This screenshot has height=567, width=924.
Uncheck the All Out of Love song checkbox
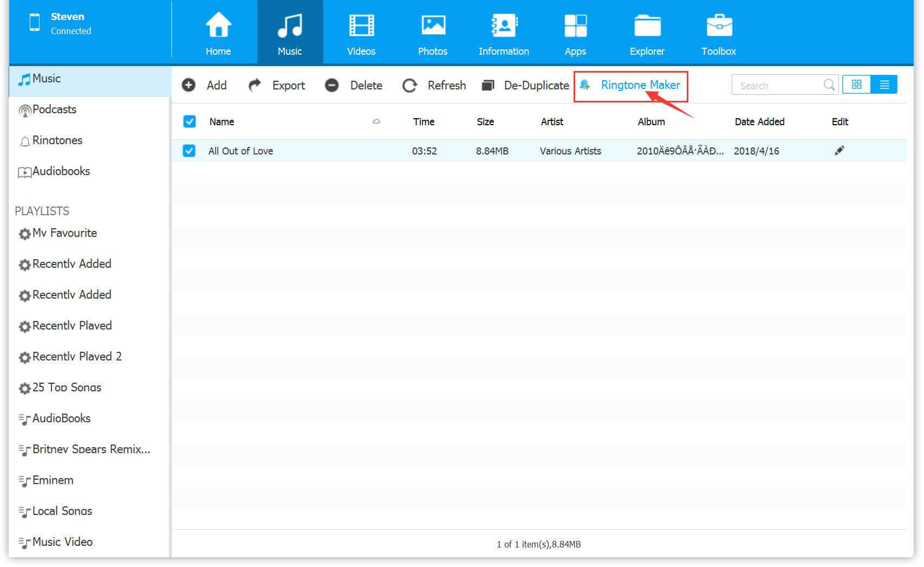(x=189, y=151)
